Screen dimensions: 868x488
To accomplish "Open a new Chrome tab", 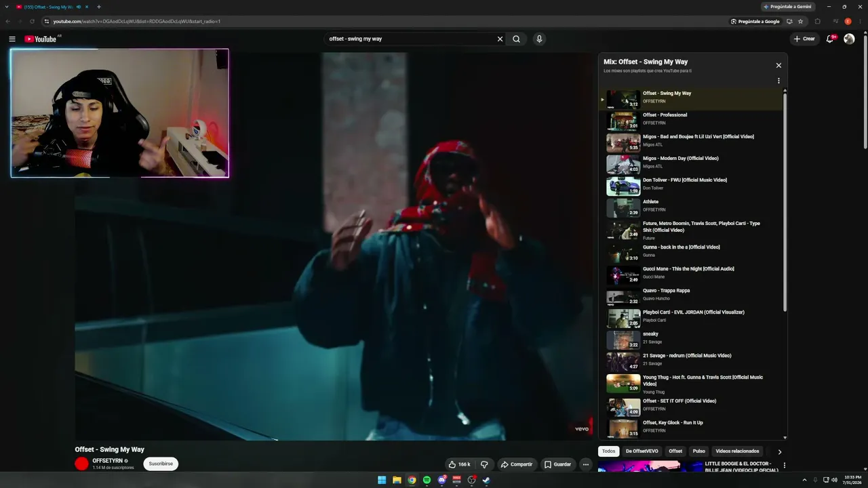I will coord(99,7).
